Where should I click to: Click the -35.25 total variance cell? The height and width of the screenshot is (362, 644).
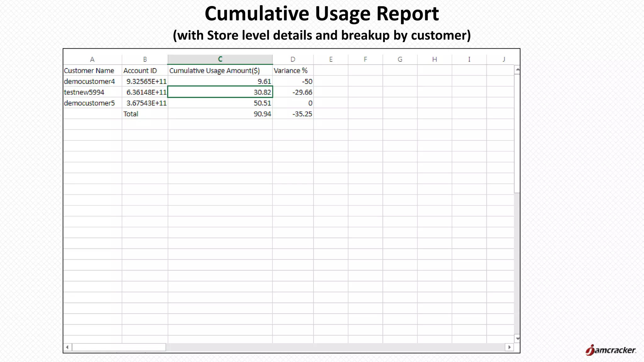(293, 114)
